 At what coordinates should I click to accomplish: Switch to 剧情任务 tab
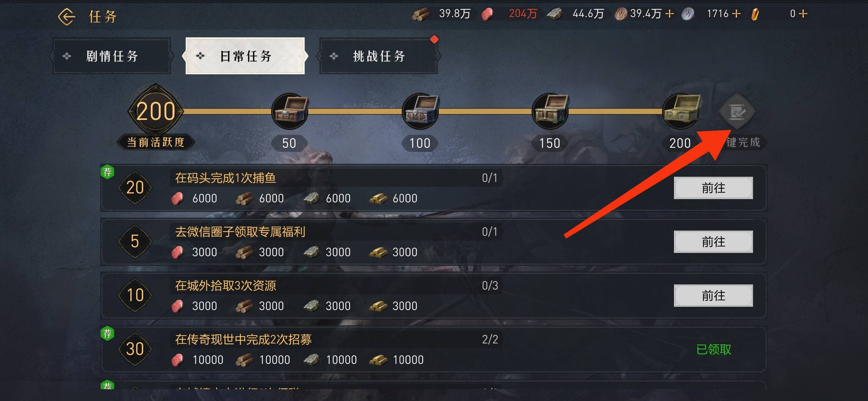click(112, 56)
